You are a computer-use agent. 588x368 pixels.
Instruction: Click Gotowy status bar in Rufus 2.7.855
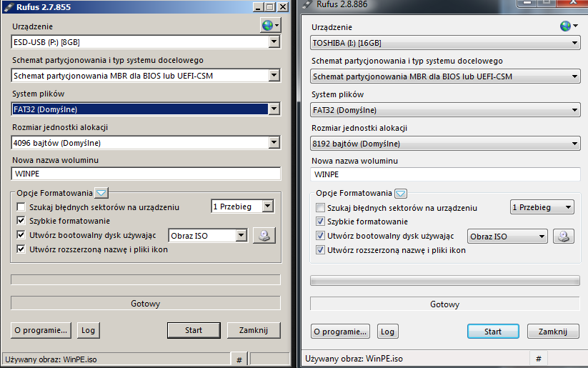(x=146, y=304)
